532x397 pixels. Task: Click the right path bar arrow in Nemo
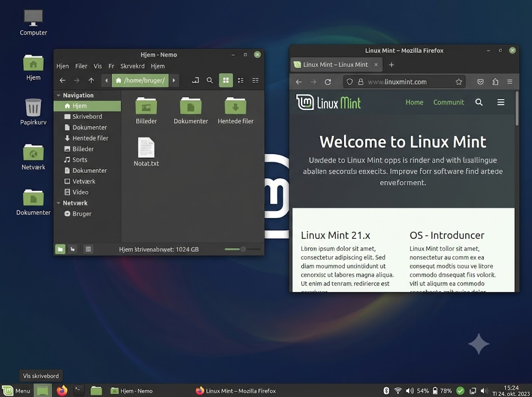(174, 80)
